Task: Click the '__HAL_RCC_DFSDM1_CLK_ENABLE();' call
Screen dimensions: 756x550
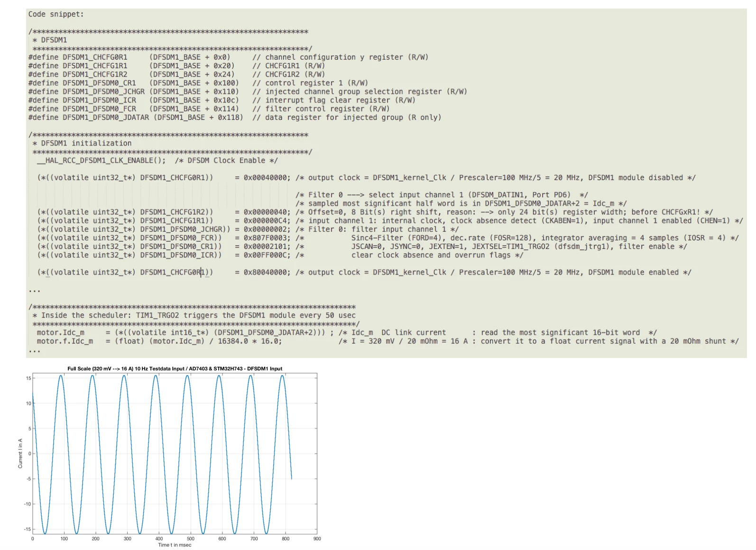Action: point(101,161)
